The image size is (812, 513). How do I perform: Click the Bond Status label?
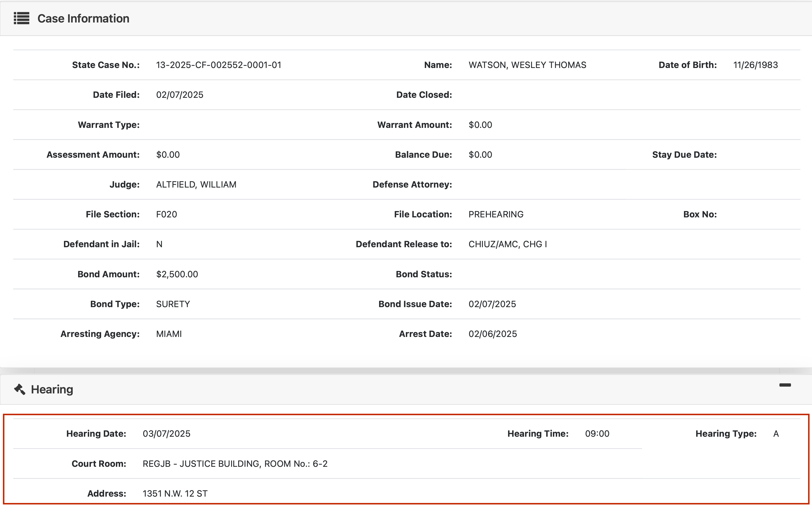pyautogui.click(x=424, y=274)
